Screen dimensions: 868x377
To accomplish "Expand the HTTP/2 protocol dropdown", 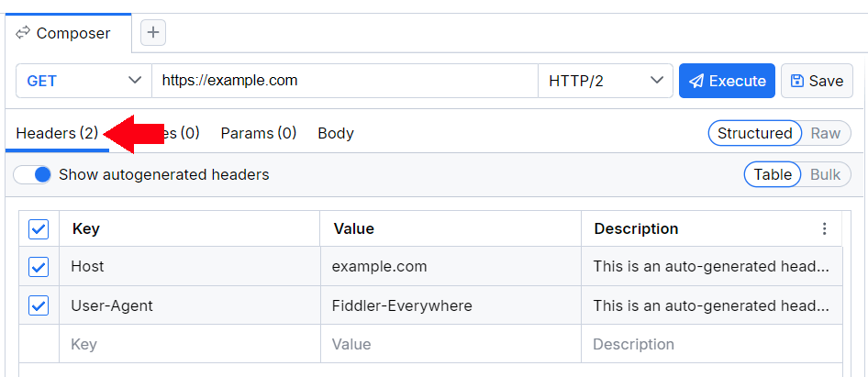I will [606, 81].
